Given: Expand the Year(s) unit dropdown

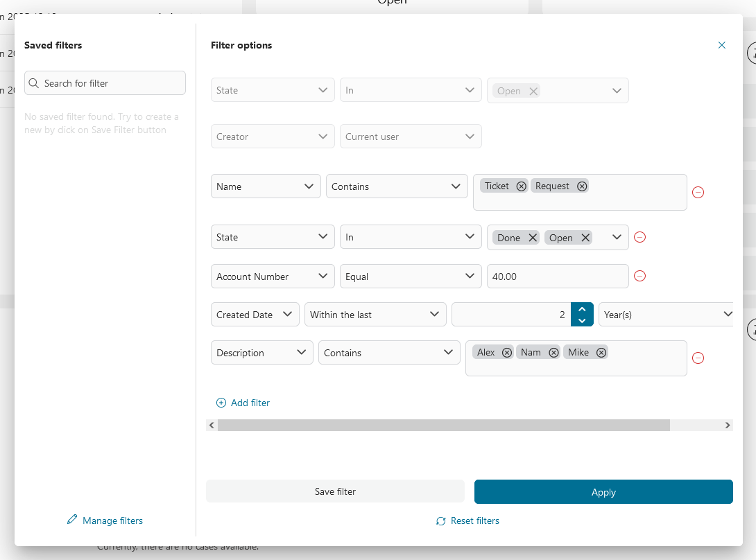Looking at the screenshot, I should [666, 315].
